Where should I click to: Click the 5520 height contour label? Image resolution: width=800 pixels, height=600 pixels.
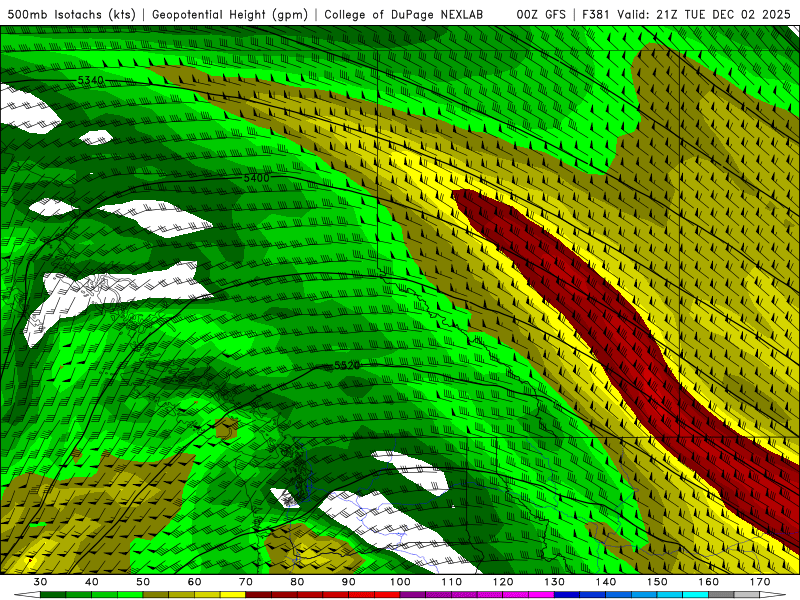(347, 365)
